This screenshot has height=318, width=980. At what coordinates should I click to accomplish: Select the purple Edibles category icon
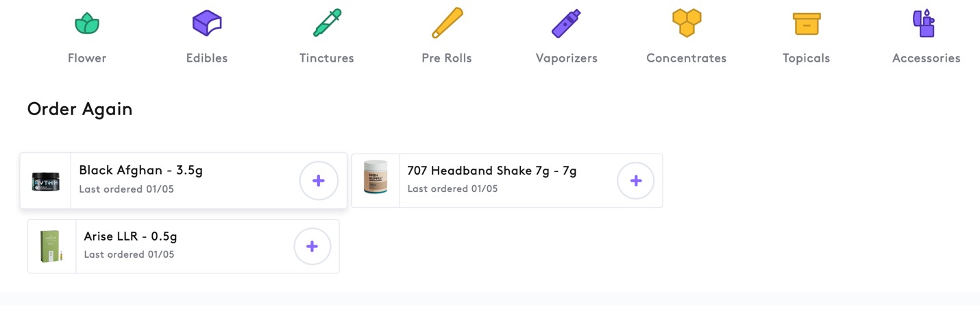207,24
